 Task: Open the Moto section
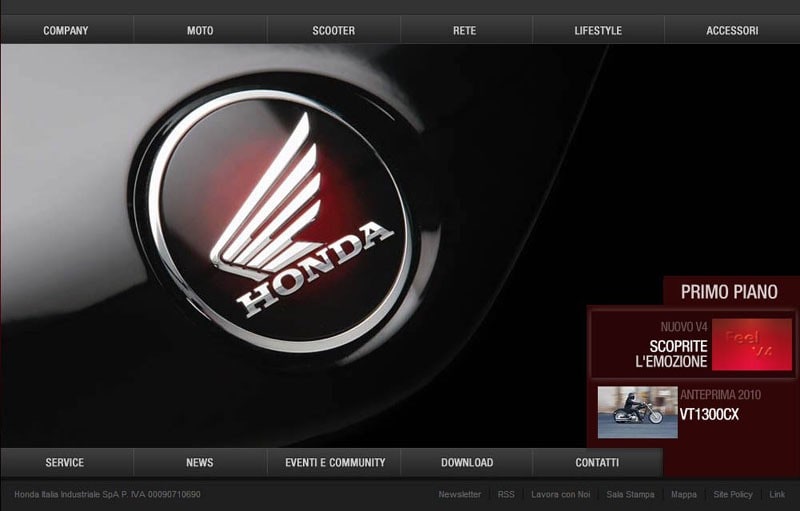pyautogui.click(x=200, y=31)
